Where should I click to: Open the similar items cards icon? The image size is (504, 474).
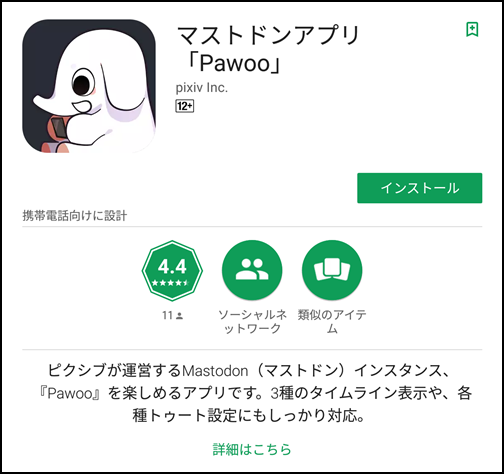pyautogui.click(x=332, y=270)
